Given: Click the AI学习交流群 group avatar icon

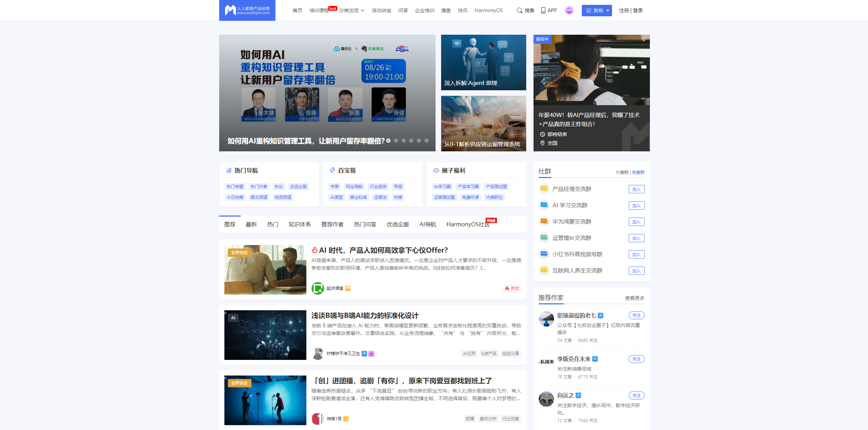Looking at the screenshot, I should coord(544,205).
